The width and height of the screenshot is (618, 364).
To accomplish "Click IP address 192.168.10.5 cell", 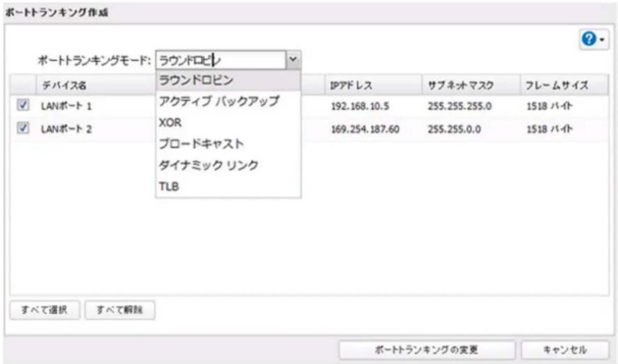I will click(x=360, y=106).
